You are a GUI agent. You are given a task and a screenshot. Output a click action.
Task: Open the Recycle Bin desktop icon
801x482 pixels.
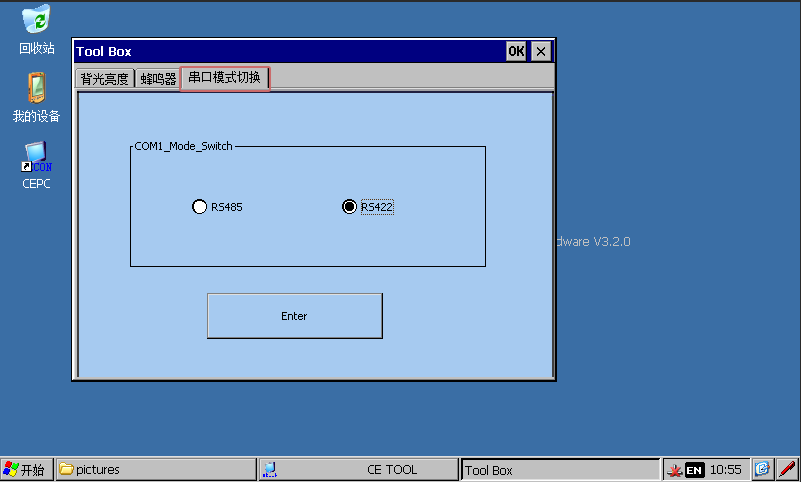tap(36, 20)
